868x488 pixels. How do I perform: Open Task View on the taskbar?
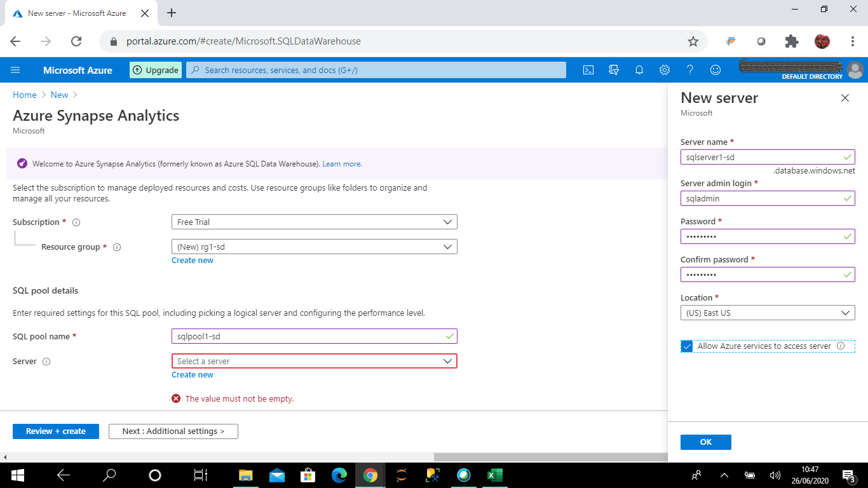(201, 475)
